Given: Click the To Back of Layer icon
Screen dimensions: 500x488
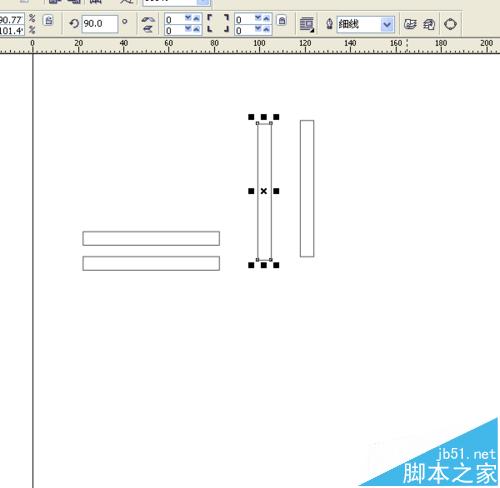Looking at the screenshot, I should (429, 24).
